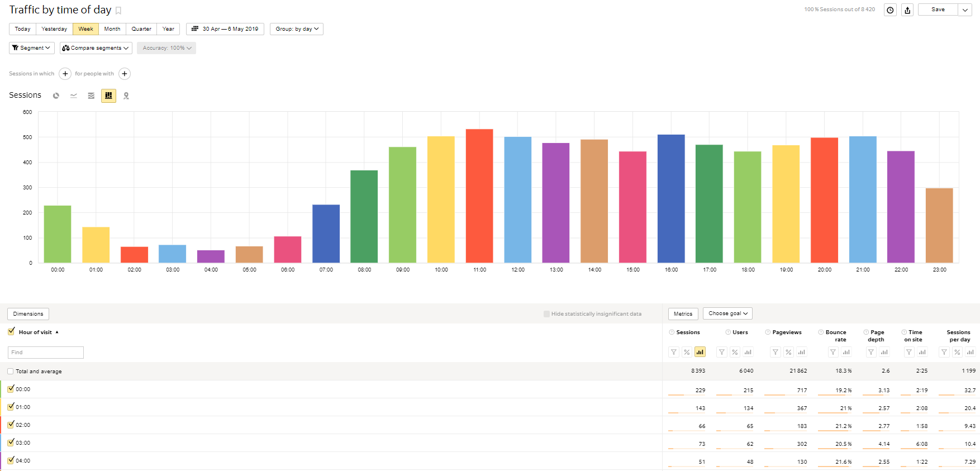This screenshot has width=980, height=471.
Task: Switch chart to pie chart view
Action: [56, 96]
